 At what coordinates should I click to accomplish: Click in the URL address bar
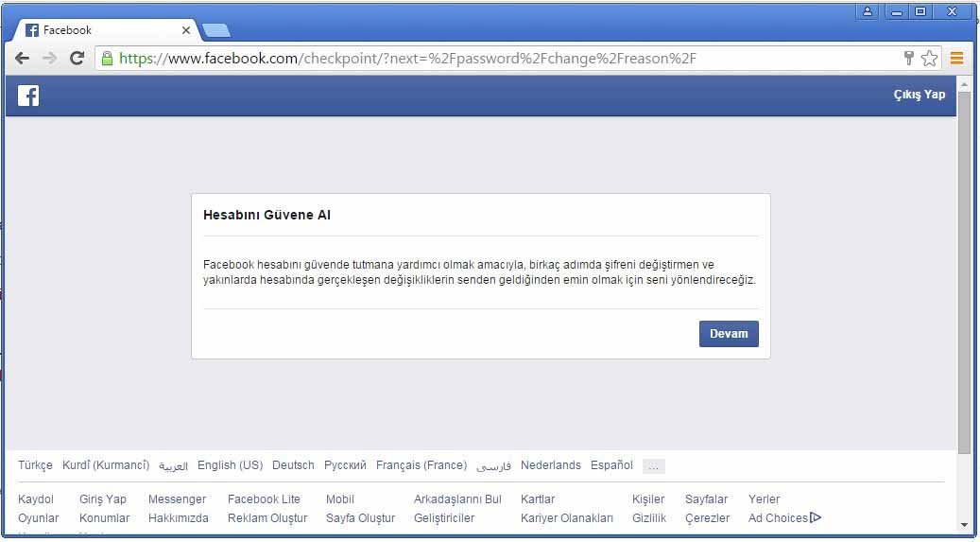pos(473,59)
